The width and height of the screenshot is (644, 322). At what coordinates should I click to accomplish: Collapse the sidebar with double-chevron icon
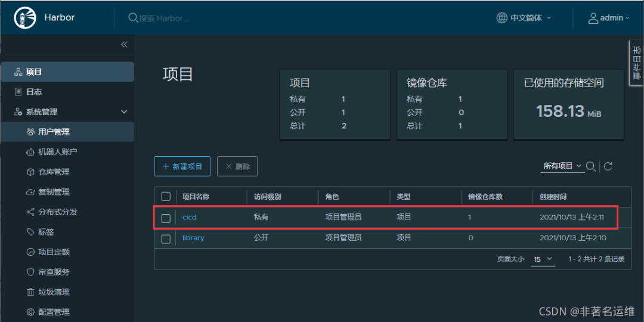coord(124,44)
